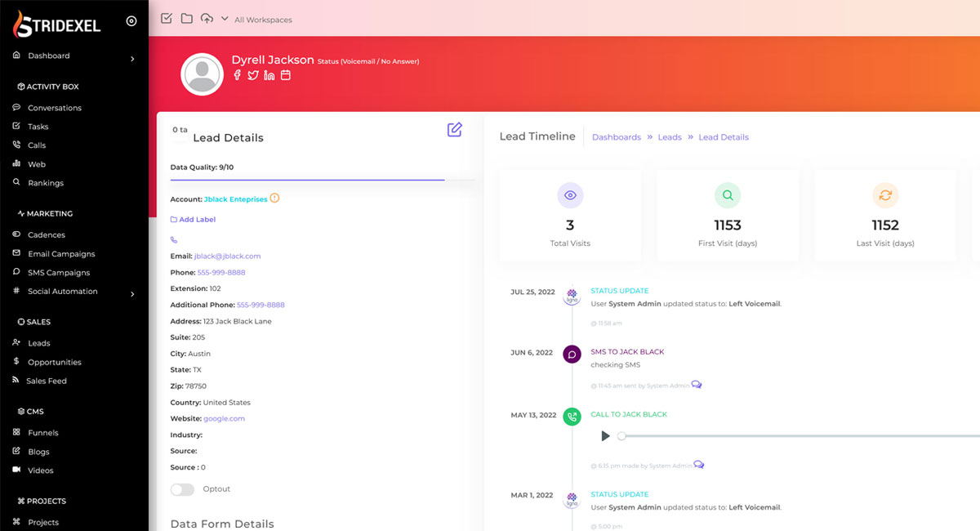Expand the Social Automation submenu arrow
The width and height of the screenshot is (980, 531).
tap(132, 293)
